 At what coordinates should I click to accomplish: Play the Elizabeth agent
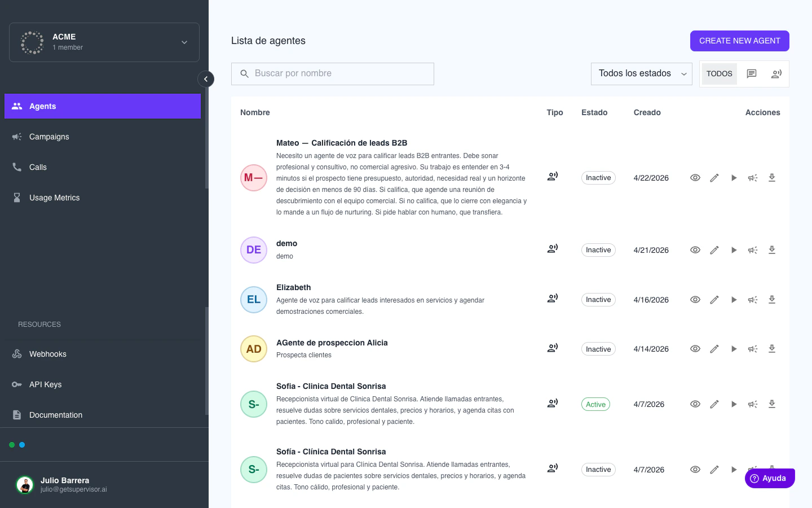734,300
